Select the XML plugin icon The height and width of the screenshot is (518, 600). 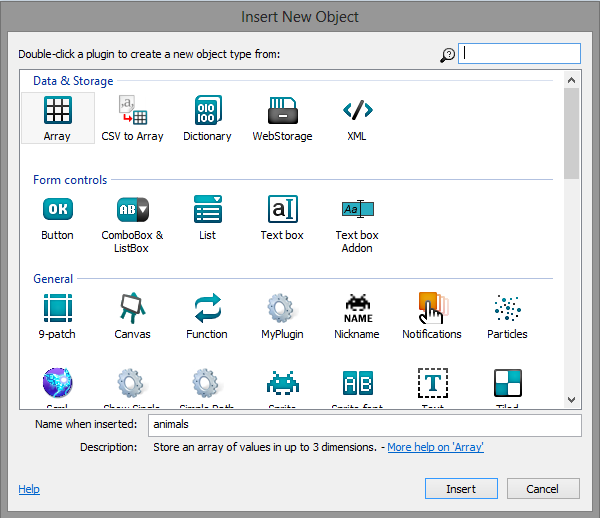[x=357, y=110]
